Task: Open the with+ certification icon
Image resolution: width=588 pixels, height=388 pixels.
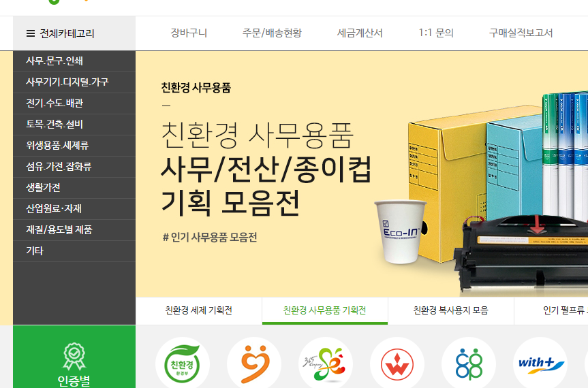Action: tap(540, 364)
